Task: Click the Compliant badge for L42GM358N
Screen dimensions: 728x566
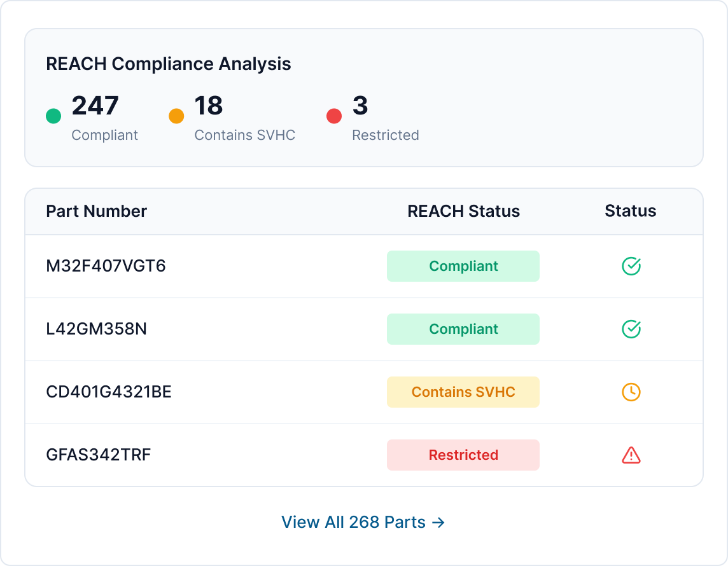Action: pos(463,329)
